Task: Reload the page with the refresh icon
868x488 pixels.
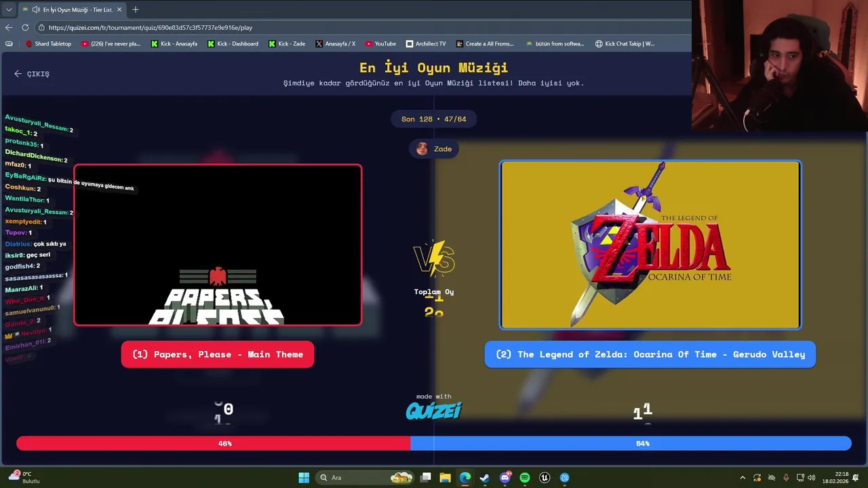Action: click(25, 27)
